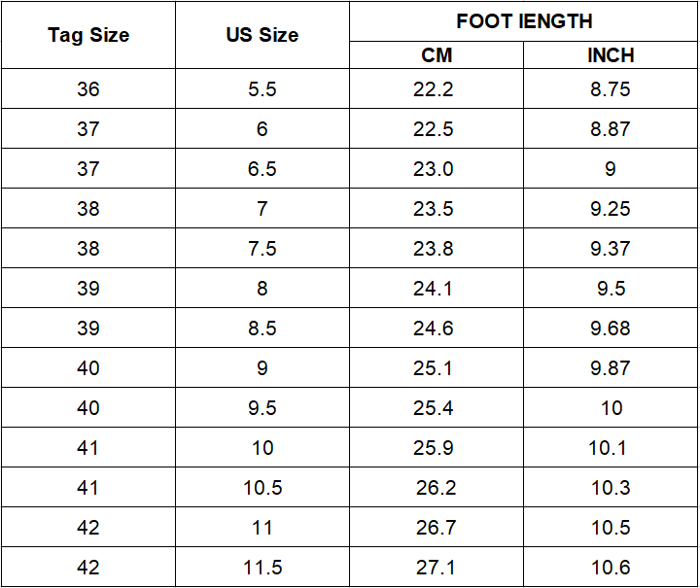Click the US size 5.5 cell
Screen dimensions: 700x588
pyautogui.click(x=262, y=89)
